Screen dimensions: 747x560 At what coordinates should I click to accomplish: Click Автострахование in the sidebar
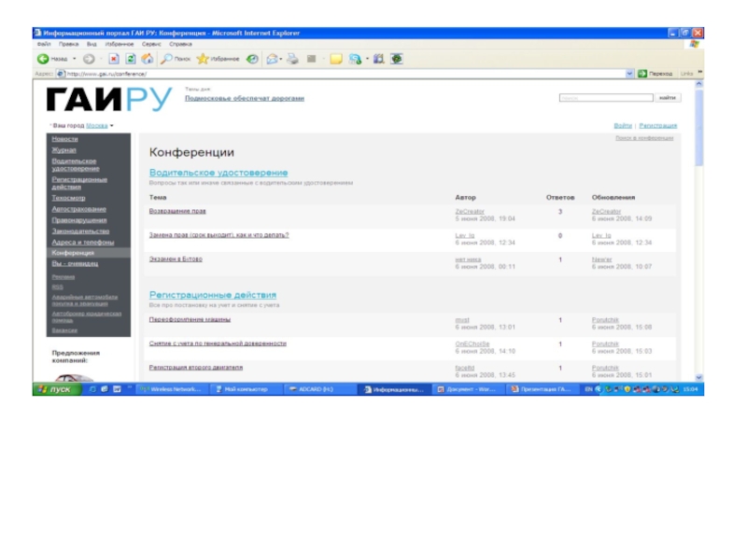[x=79, y=209]
